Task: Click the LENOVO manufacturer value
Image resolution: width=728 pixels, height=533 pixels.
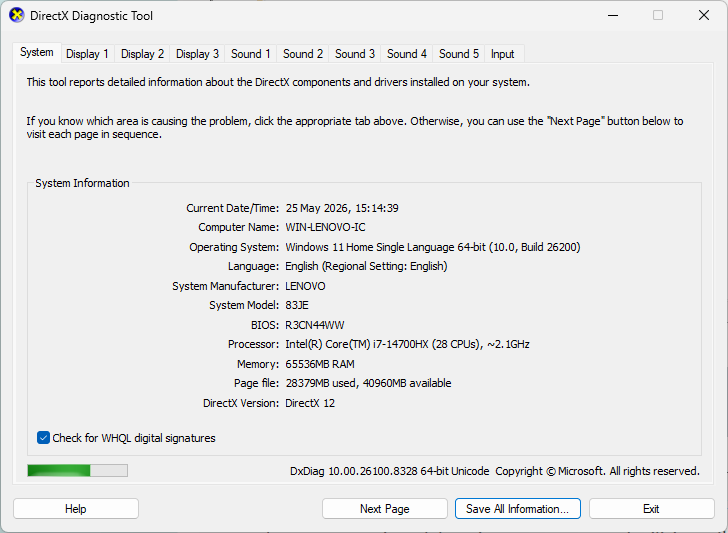Action: (305, 286)
